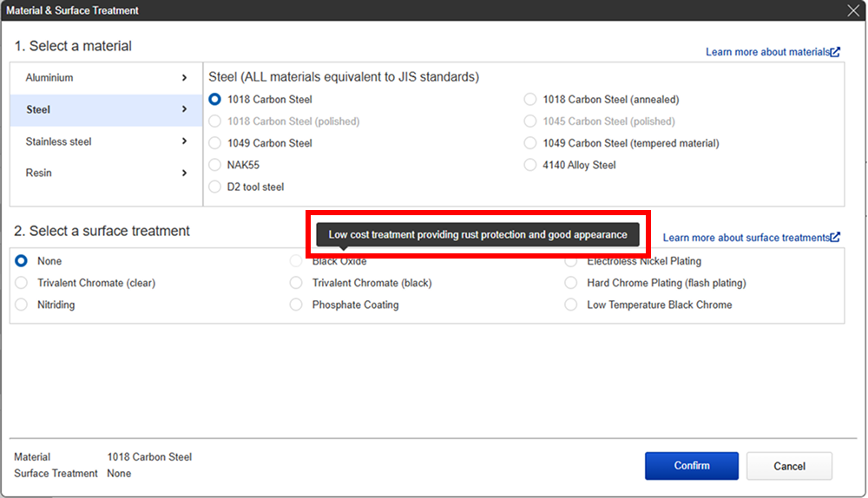Select 1018 Carbon Steel (annealed) radio
This screenshot has width=868, height=498.
(530, 100)
